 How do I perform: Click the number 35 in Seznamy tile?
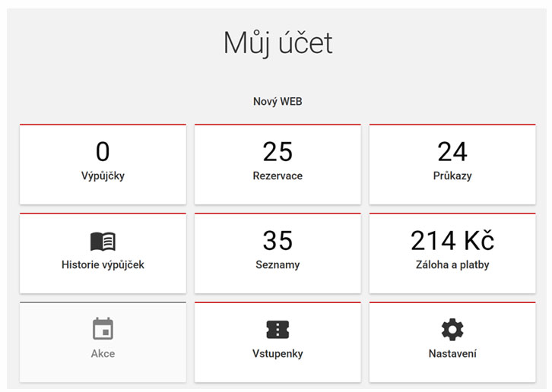[x=278, y=241]
